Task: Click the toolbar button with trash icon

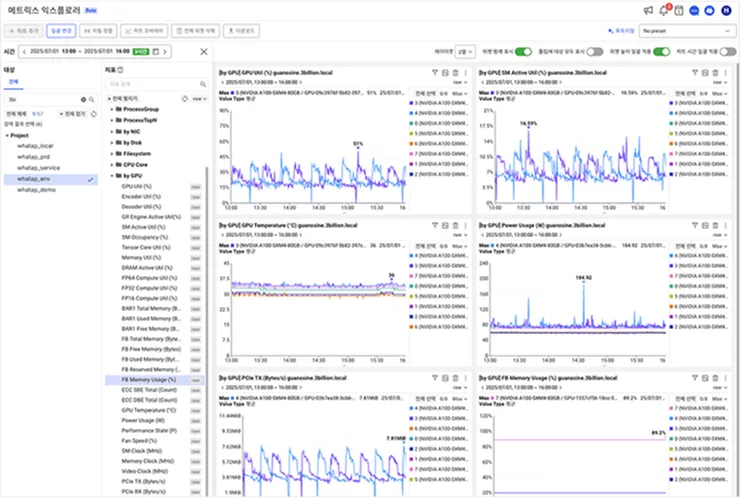Action: pyautogui.click(x=195, y=31)
